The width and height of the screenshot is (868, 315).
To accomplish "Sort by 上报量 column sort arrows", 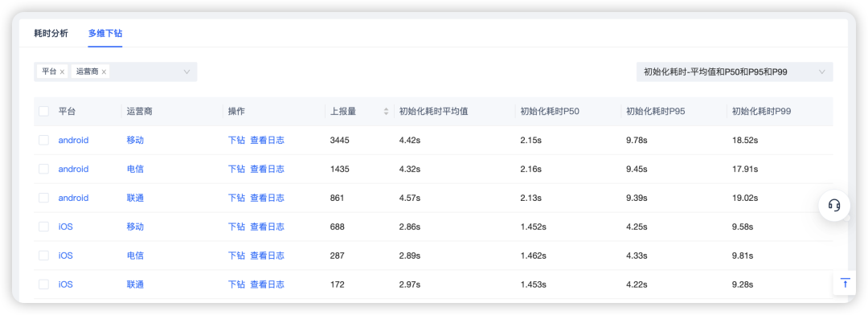I will (386, 111).
